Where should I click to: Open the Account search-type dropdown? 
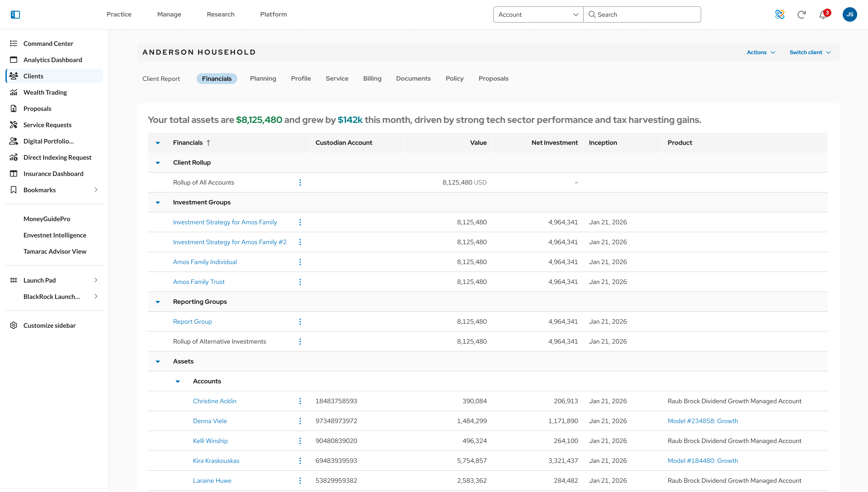point(538,14)
